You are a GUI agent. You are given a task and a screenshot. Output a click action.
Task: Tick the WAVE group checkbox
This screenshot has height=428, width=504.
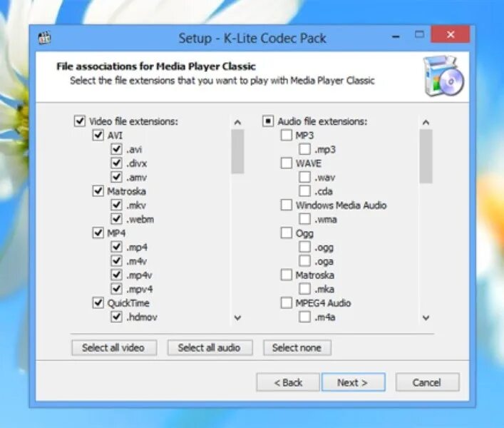pyautogui.click(x=287, y=163)
